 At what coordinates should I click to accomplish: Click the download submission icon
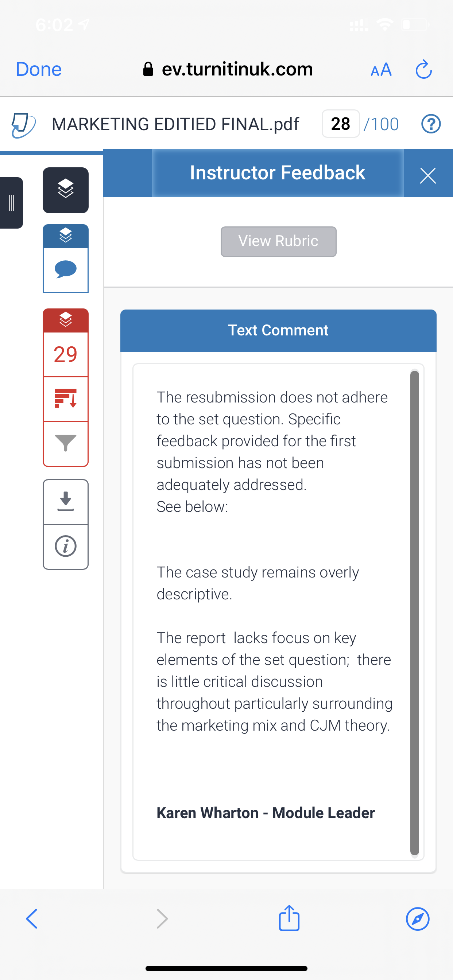(66, 502)
